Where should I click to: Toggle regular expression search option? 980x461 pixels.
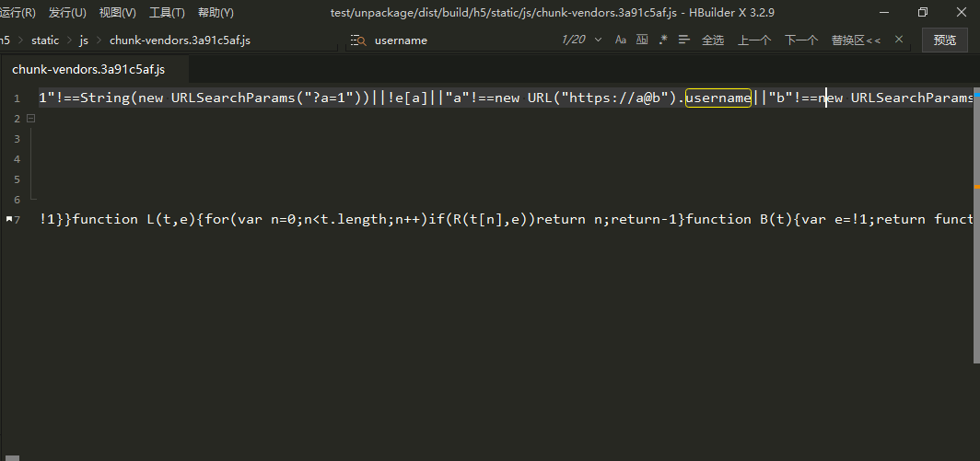pyautogui.click(x=663, y=40)
